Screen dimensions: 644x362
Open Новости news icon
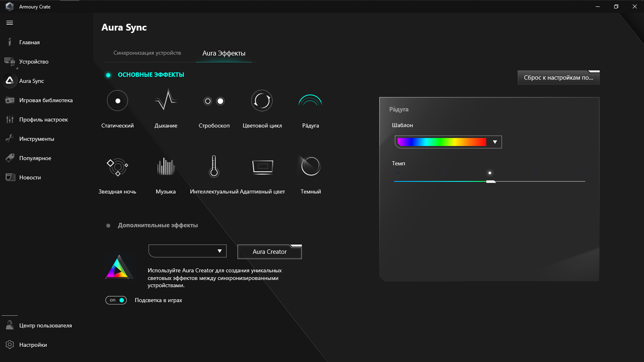coord(10,177)
